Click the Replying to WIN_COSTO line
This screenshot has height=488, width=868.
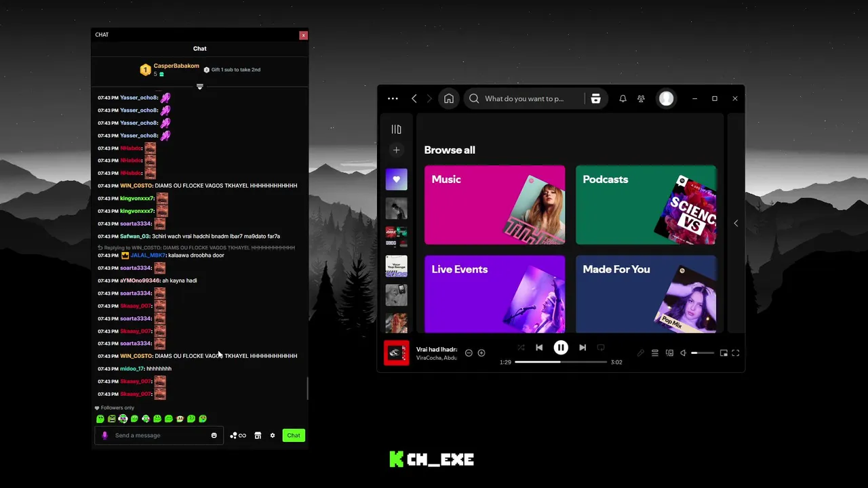pyautogui.click(x=197, y=248)
